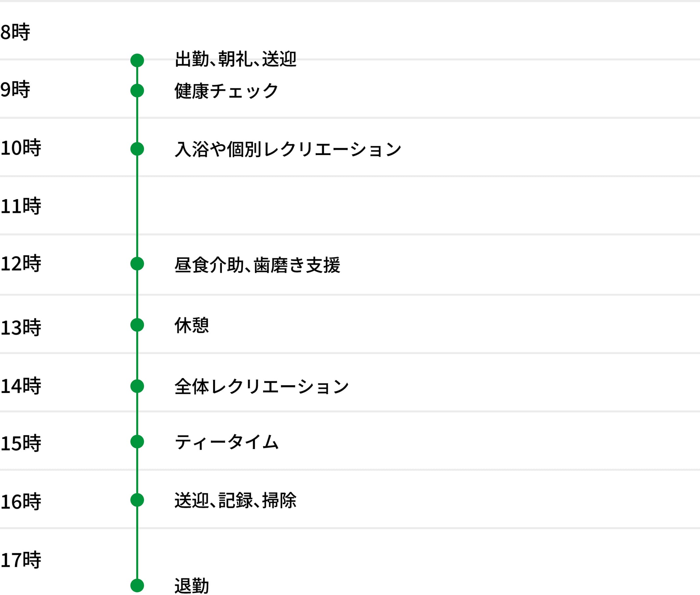The width and height of the screenshot is (700, 595).
Task: Click the 送迎、記録、掃除 text
Action: 235,500
